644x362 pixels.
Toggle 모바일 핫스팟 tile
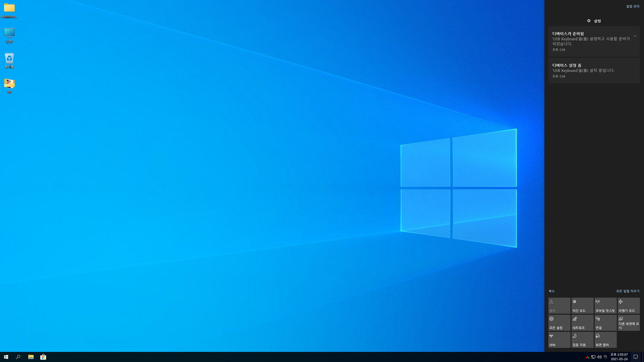[606, 306]
